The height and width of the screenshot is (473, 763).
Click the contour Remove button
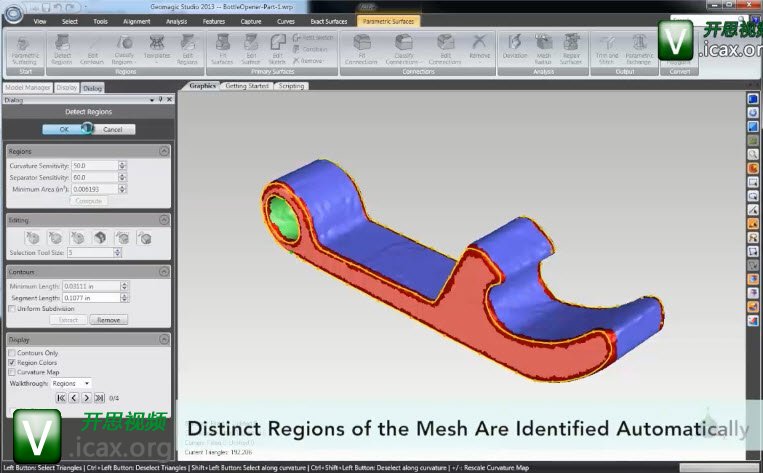click(109, 320)
